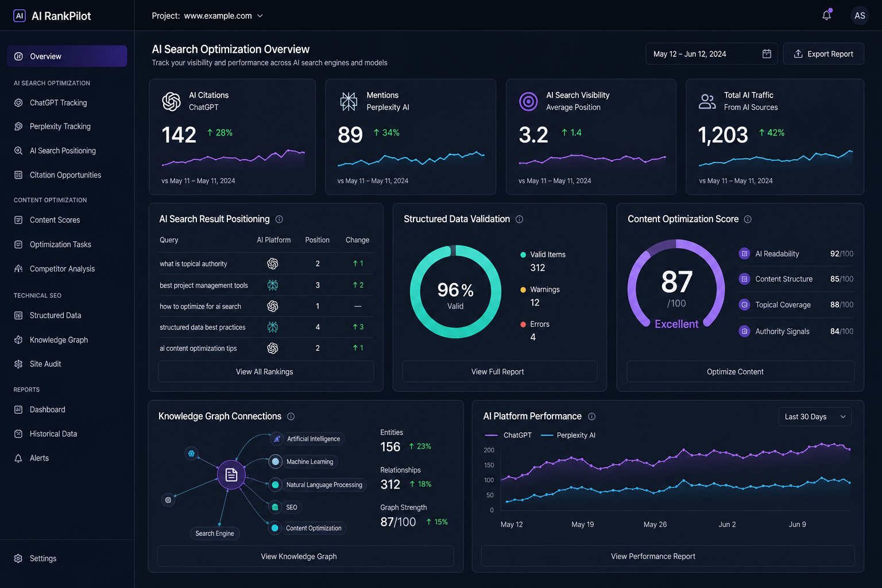Go to AI Search Positioning page
Screen dimensions: 882x588
coord(63,150)
